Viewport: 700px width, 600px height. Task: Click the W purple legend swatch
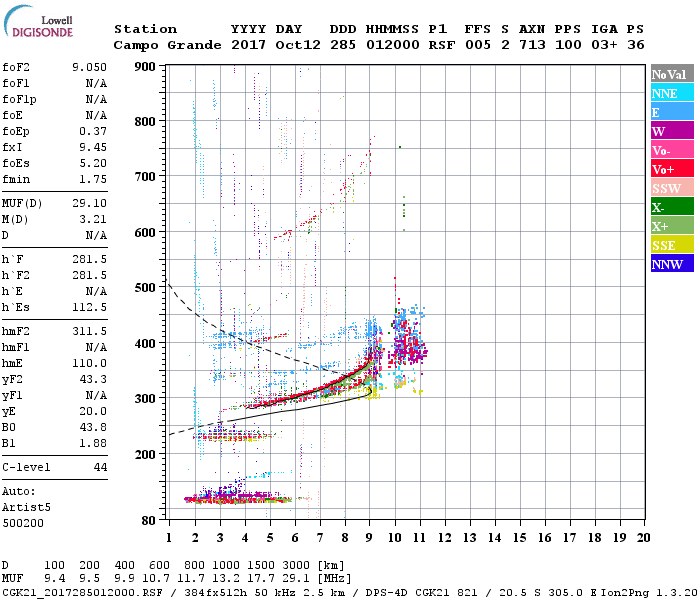point(672,131)
